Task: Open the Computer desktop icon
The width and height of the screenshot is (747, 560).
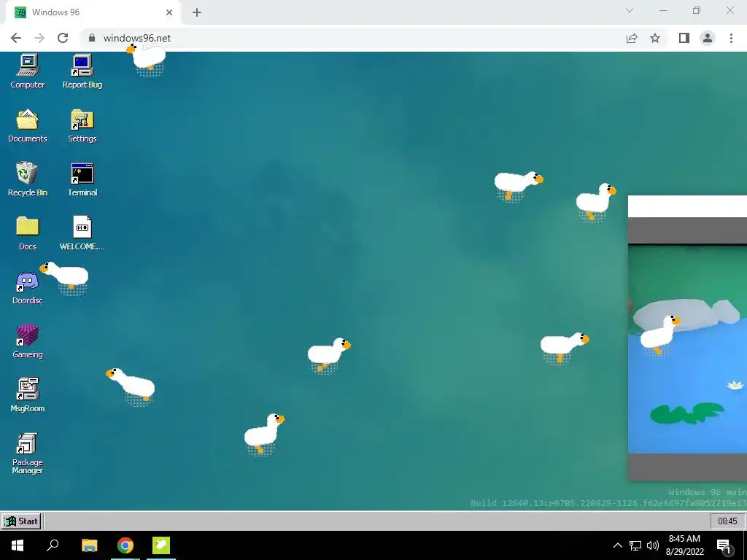Action: [x=28, y=71]
